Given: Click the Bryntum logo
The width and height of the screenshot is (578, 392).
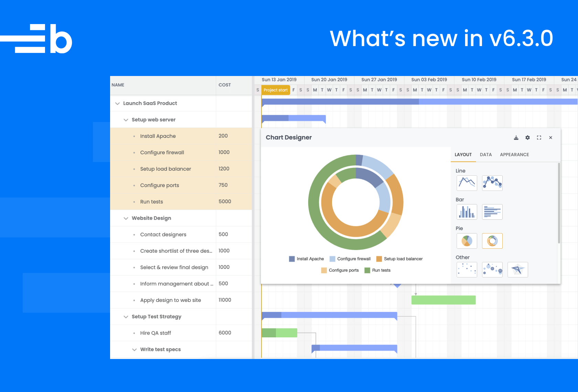Looking at the screenshot, I should 36,39.
